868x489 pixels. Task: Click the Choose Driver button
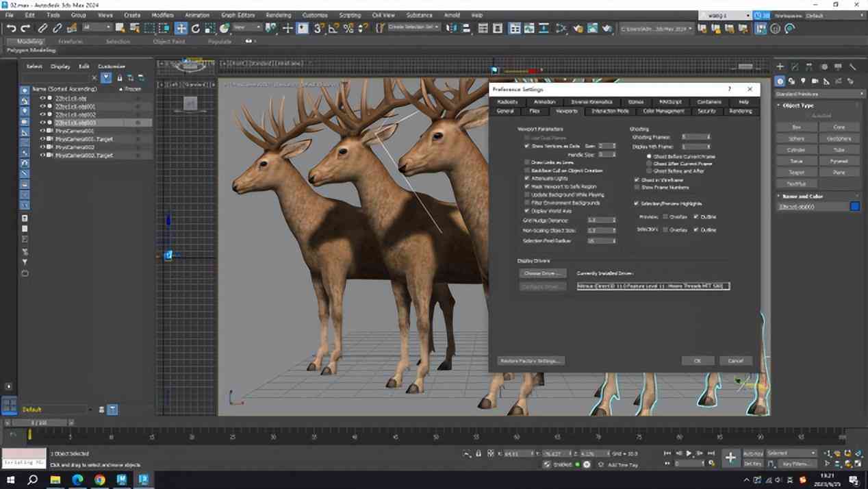coord(543,273)
